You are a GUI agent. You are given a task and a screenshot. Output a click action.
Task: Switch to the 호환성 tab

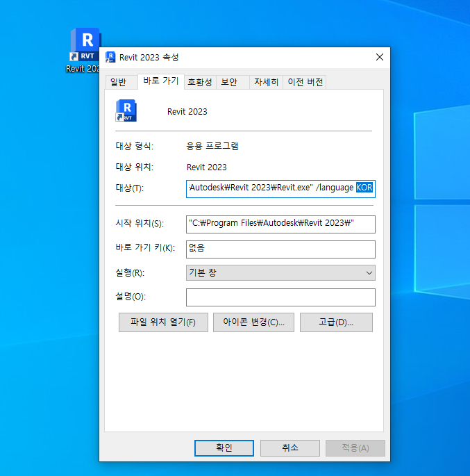199,82
